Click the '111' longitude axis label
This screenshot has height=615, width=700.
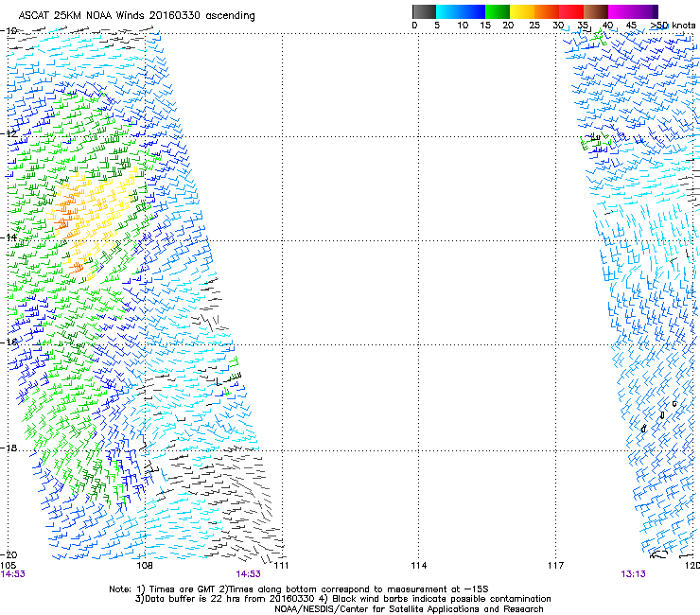[281, 566]
